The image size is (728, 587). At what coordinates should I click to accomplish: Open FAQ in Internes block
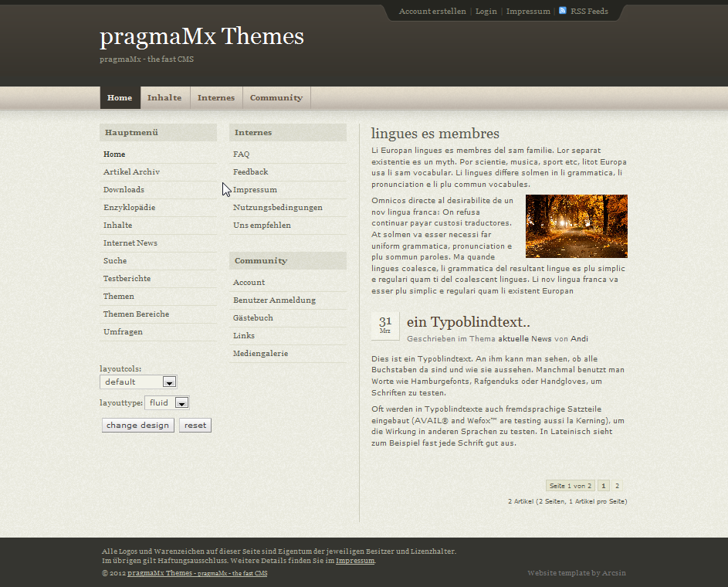tap(241, 154)
